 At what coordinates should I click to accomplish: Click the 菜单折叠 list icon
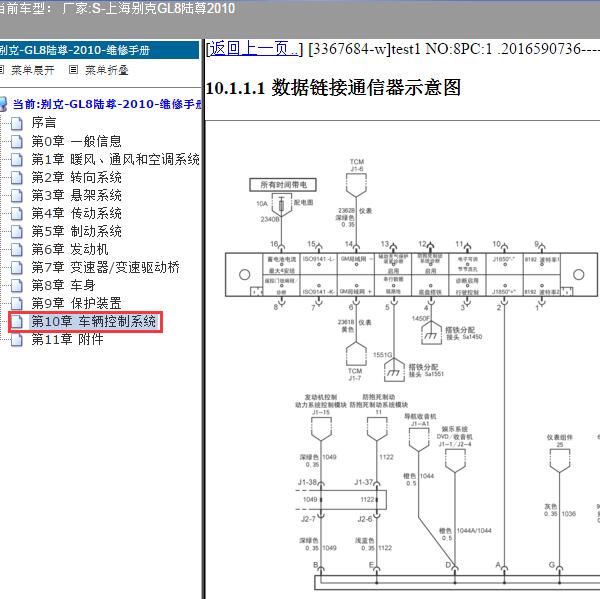73,70
